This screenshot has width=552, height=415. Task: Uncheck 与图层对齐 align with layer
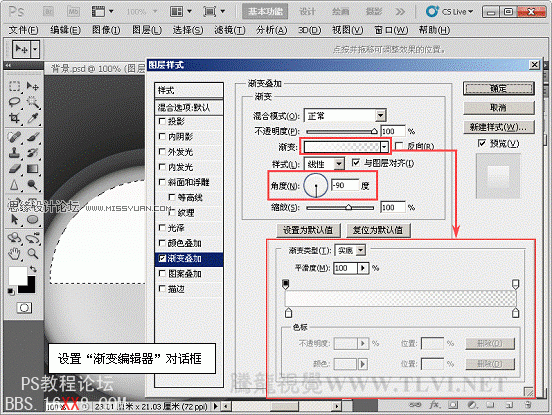(356, 163)
